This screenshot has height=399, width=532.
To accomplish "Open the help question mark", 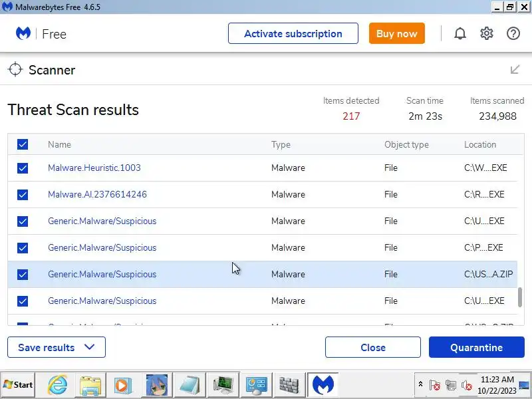I will (x=513, y=34).
